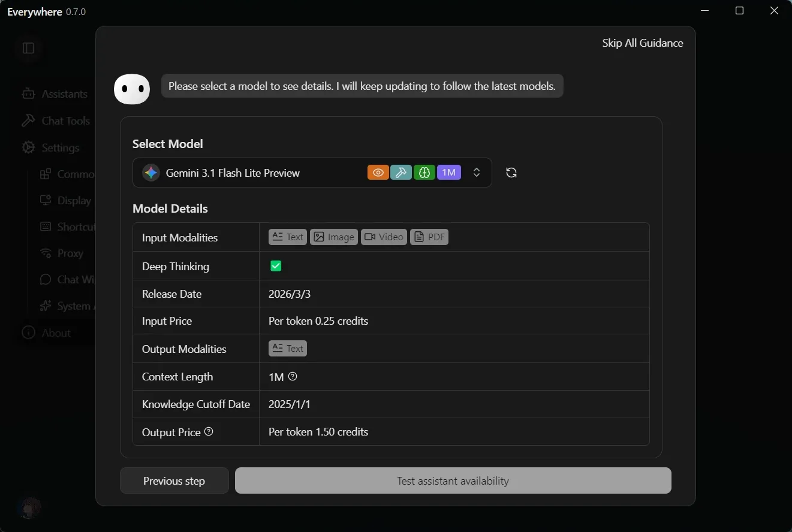Image resolution: width=792 pixels, height=532 pixels.
Task: Click the "Input Modalities" row label
Action: pos(180,238)
